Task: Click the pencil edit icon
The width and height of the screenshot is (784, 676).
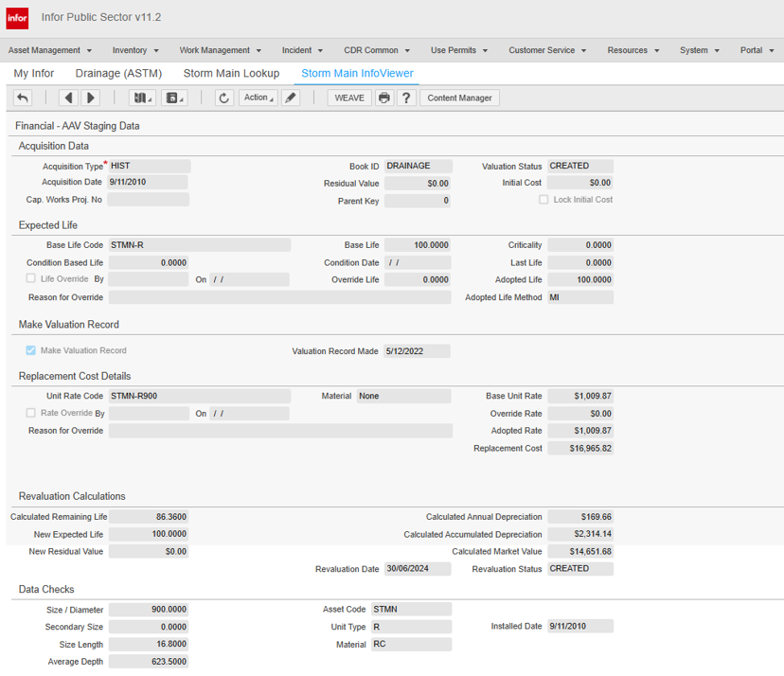Action: click(291, 98)
